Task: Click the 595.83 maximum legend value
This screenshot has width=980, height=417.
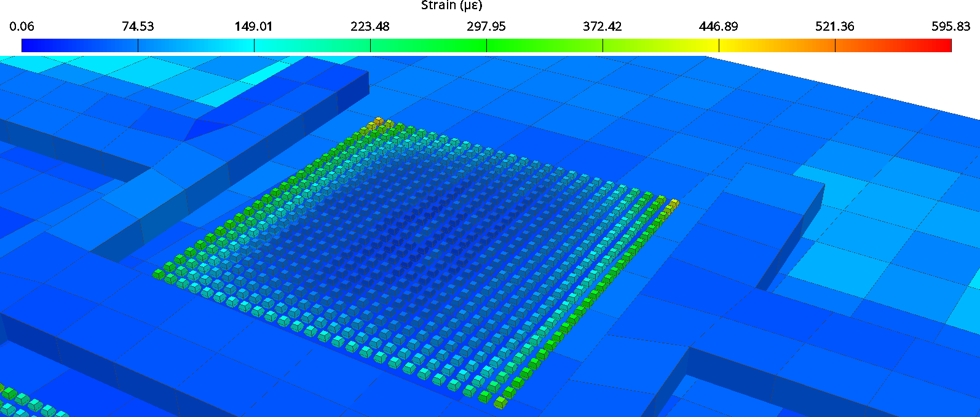Action: [x=951, y=26]
